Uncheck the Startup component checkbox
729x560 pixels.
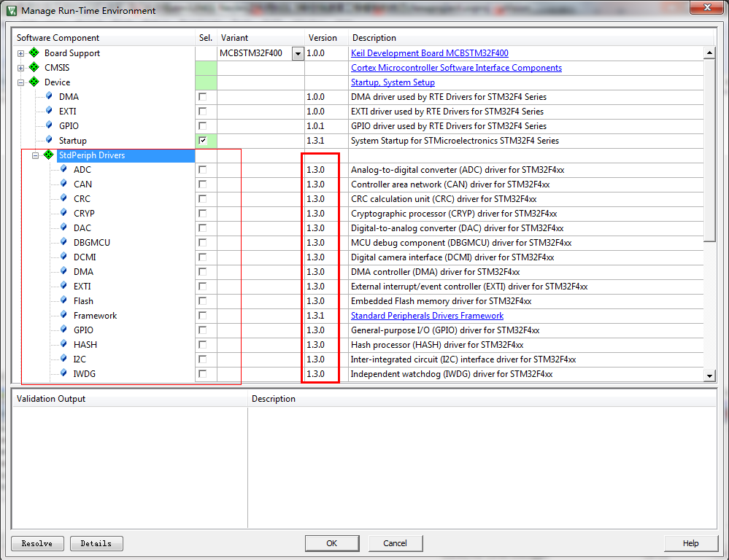pos(202,140)
